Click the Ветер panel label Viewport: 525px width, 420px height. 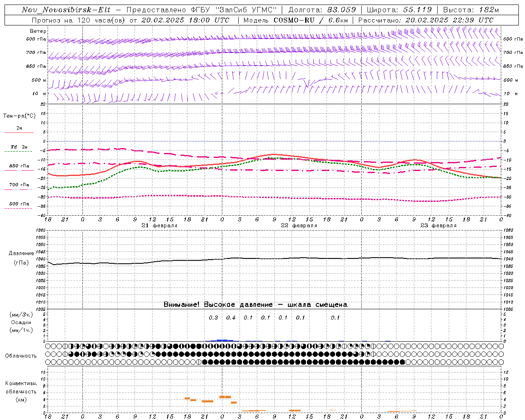(38, 31)
